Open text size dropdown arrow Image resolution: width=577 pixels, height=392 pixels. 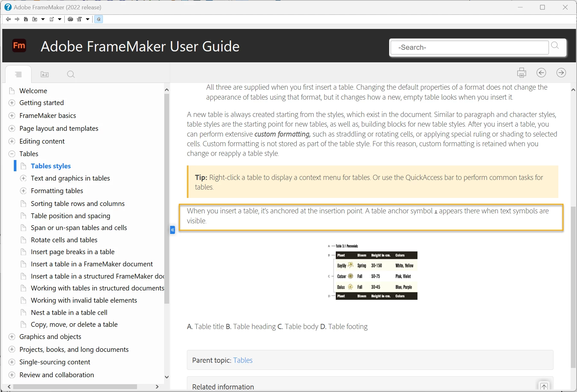(x=87, y=19)
